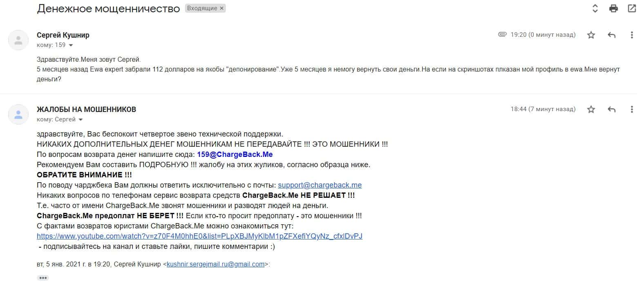Print all messages in this conversation
This screenshot has height=284, width=644.
click(613, 8)
